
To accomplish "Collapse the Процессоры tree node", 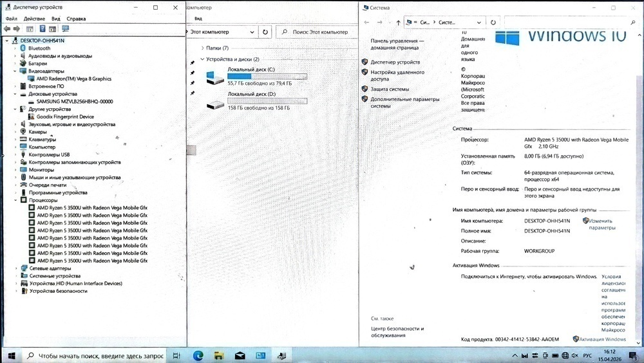I will click(15, 200).
